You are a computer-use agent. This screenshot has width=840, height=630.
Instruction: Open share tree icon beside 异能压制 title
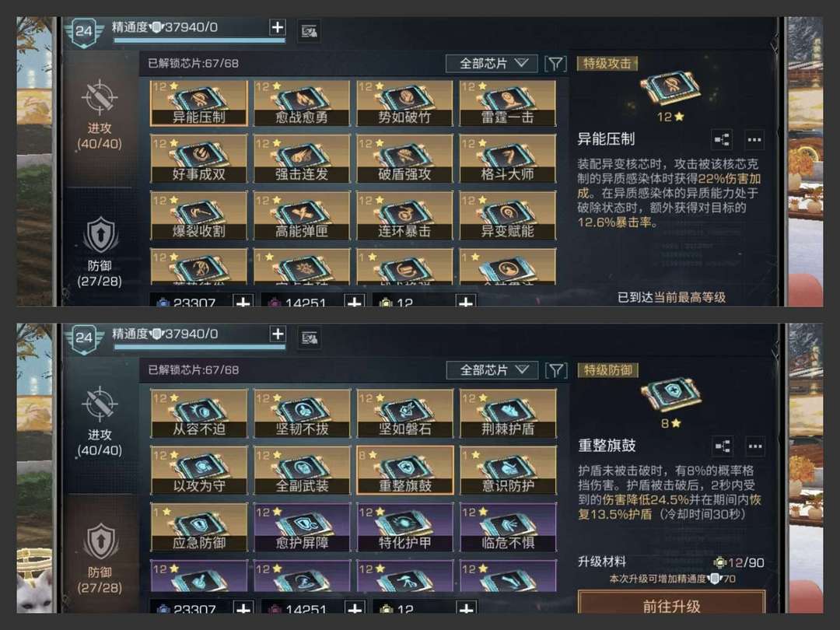722,140
